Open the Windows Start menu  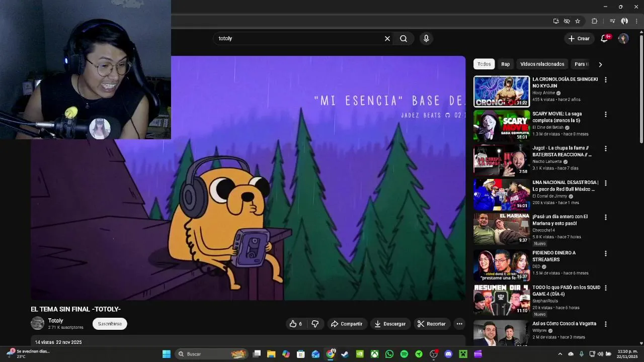click(x=166, y=354)
